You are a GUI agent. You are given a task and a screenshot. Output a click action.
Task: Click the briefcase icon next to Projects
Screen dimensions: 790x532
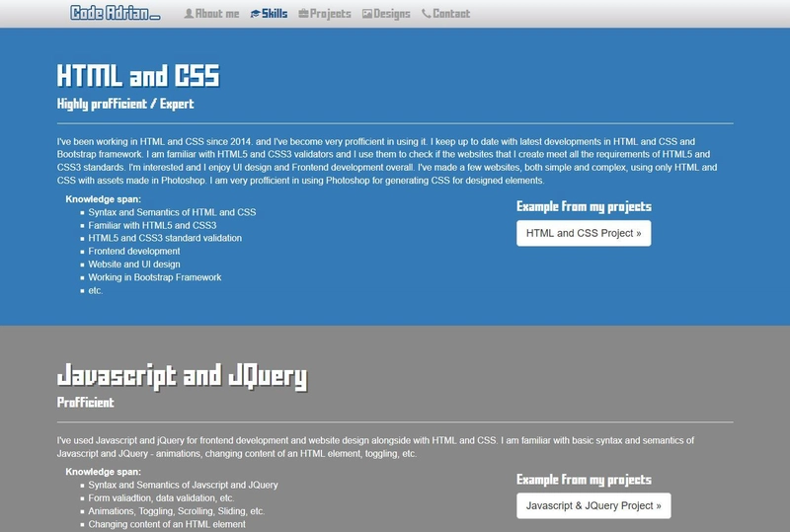(303, 14)
